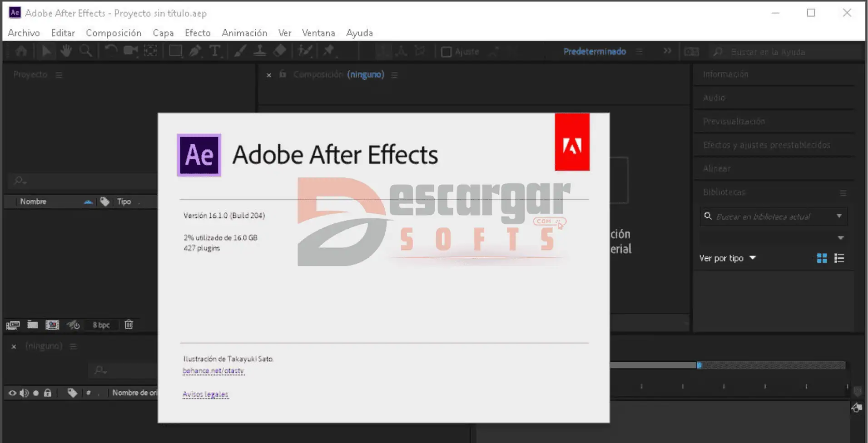Delete selected project items with trash icon
Screen dimensions: 868x443
pyautogui.click(x=129, y=325)
